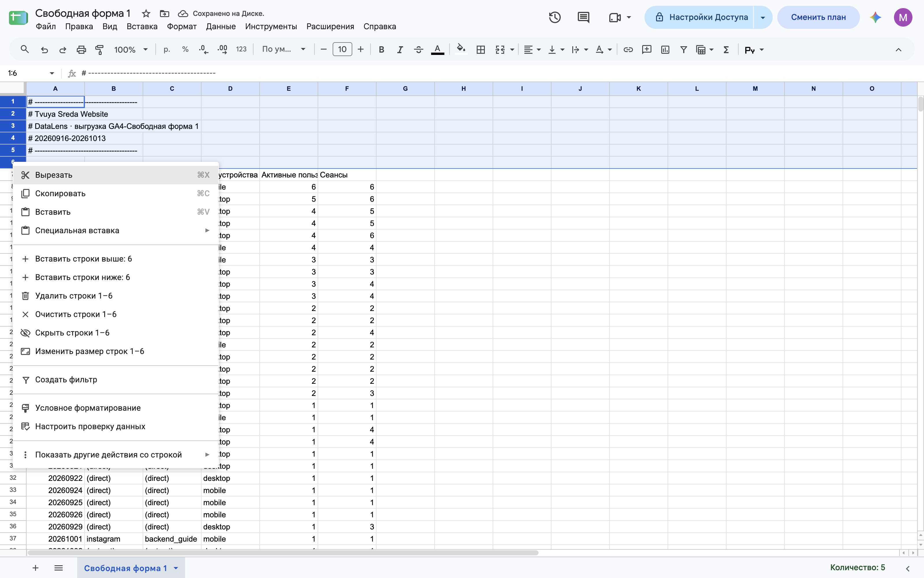Click the print icon

click(x=81, y=50)
